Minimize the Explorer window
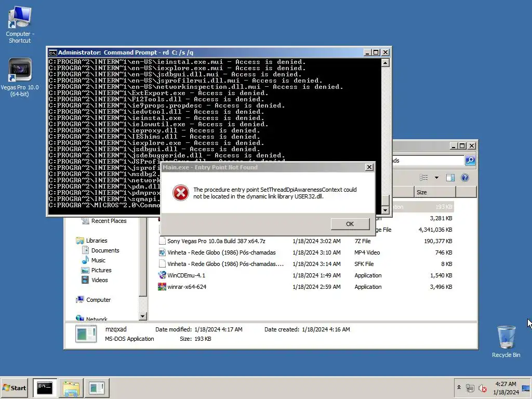Viewport: 532px width, 399px height. click(x=454, y=145)
